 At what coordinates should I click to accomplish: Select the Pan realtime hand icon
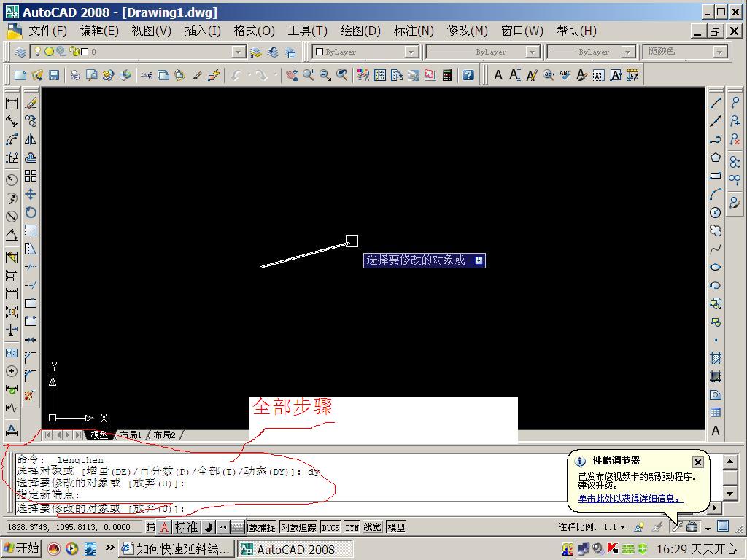click(x=292, y=75)
